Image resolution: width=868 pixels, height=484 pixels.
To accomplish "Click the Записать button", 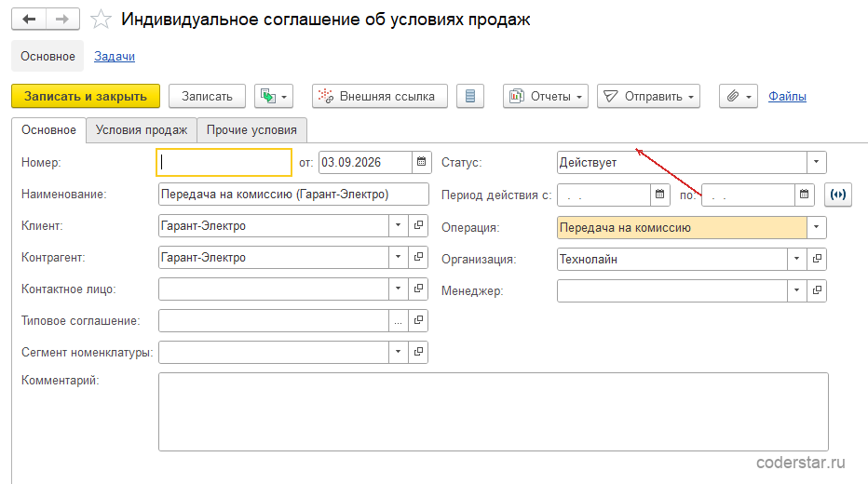I will point(207,96).
